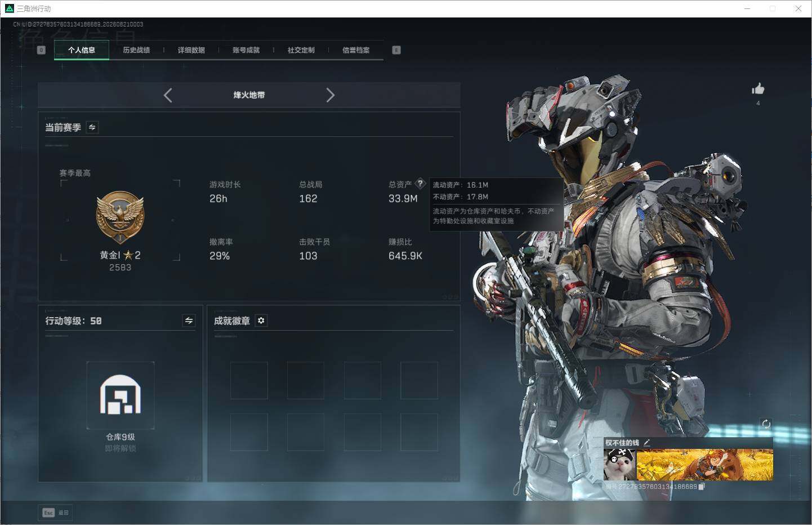Click the 撤离率 value 29%

point(220,256)
